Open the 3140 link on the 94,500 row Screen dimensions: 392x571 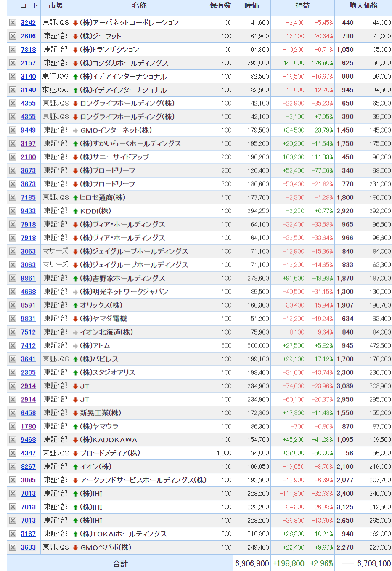28,90
